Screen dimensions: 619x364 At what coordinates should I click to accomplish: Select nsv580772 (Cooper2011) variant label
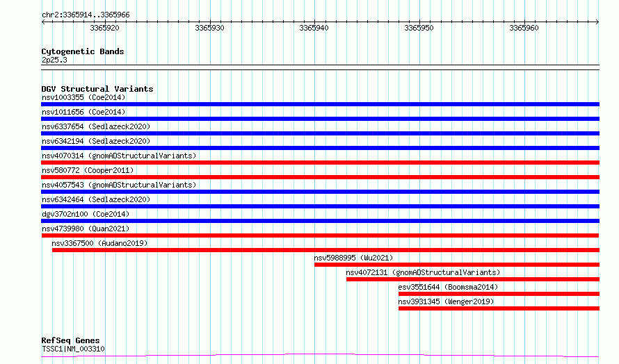[x=88, y=170]
